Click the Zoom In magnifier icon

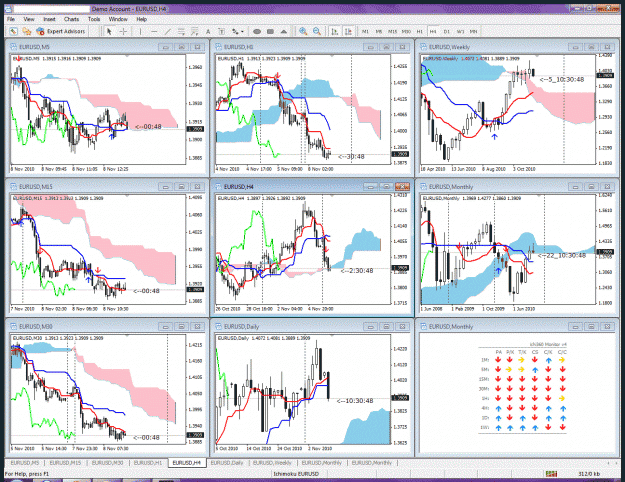[303, 31]
